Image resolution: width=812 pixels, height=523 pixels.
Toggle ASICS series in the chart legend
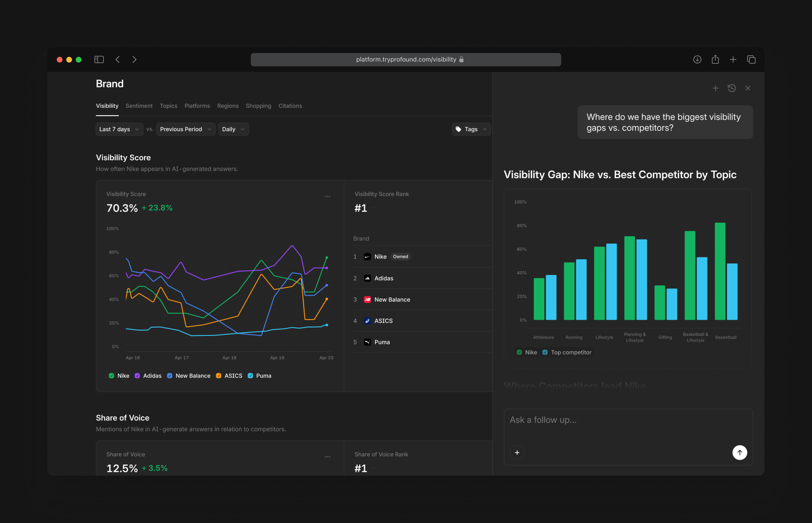click(219, 376)
